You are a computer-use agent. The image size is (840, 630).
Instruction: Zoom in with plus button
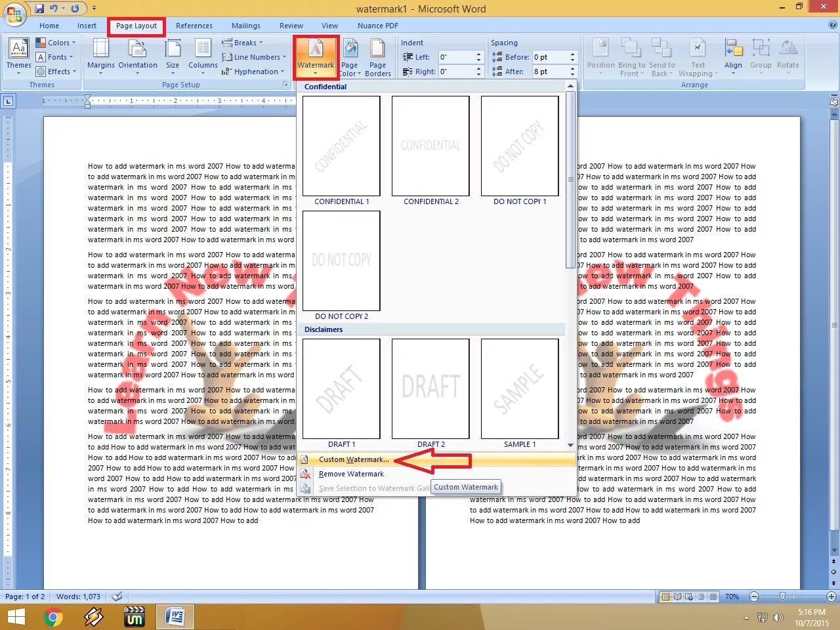pyautogui.click(x=831, y=597)
